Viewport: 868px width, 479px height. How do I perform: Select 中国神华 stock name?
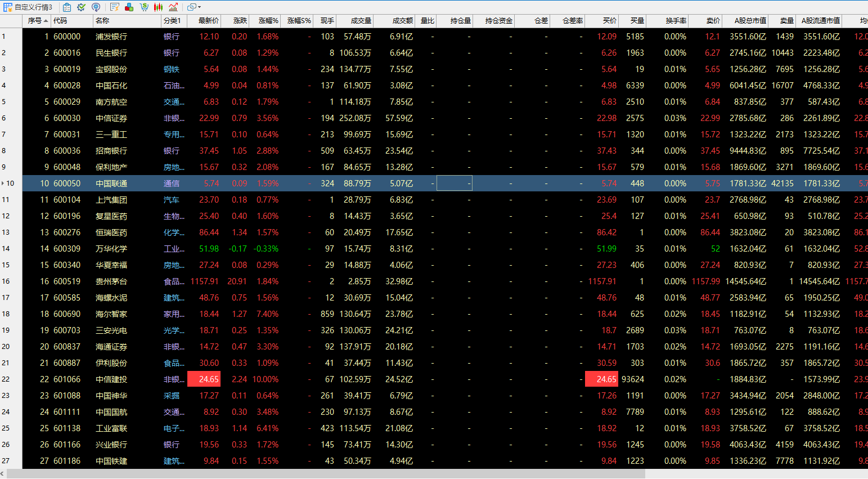coord(111,396)
